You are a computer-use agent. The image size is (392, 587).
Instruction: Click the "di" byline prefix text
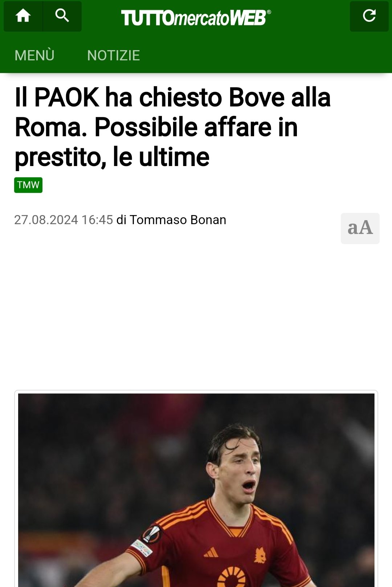click(x=121, y=220)
